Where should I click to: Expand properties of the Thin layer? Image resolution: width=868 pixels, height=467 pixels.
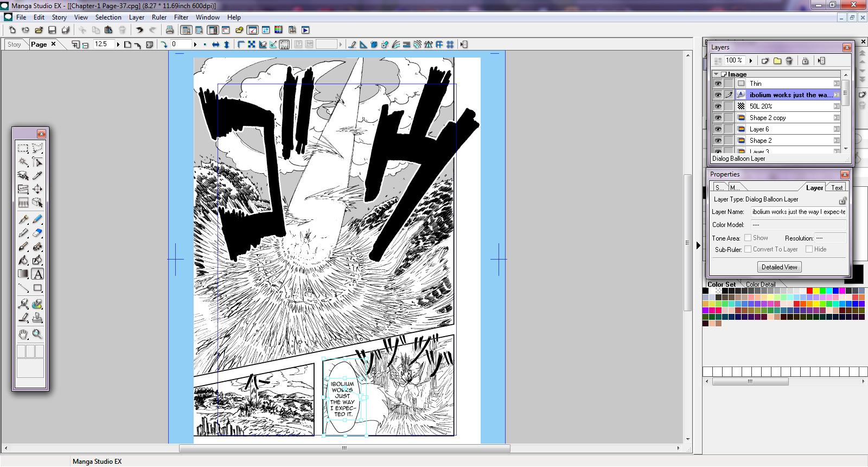pyautogui.click(x=837, y=84)
